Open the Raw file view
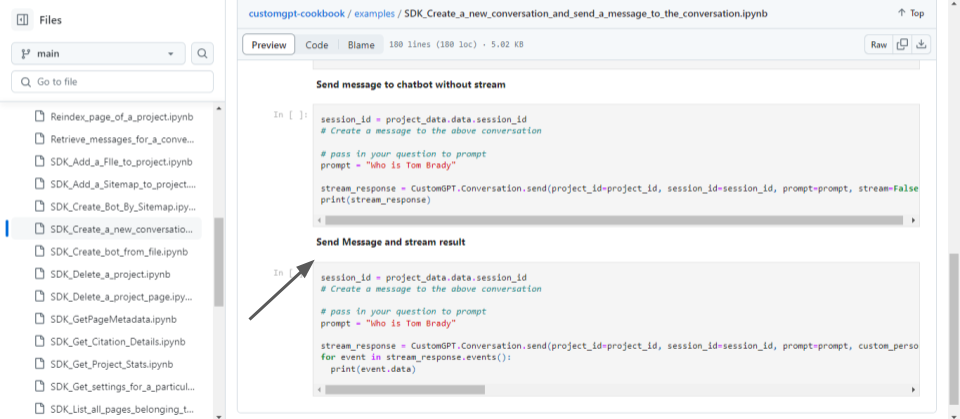The width and height of the screenshot is (960, 419). (x=879, y=45)
